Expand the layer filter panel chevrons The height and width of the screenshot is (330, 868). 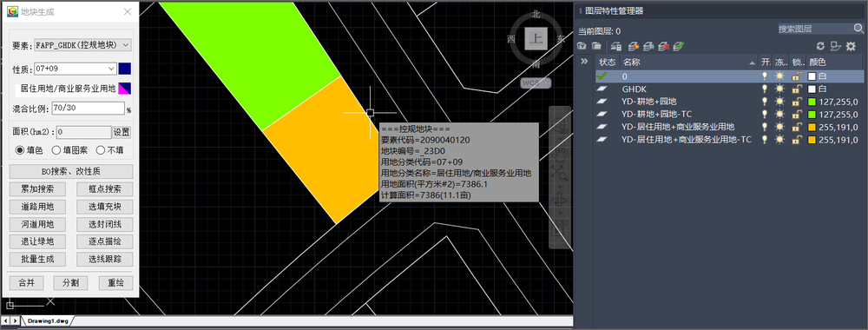tap(583, 62)
